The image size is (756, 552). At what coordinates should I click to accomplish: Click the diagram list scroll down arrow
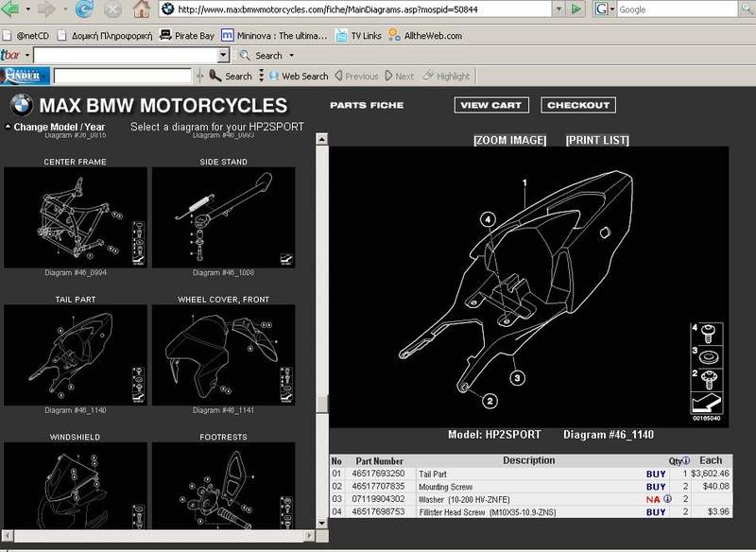(x=321, y=523)
